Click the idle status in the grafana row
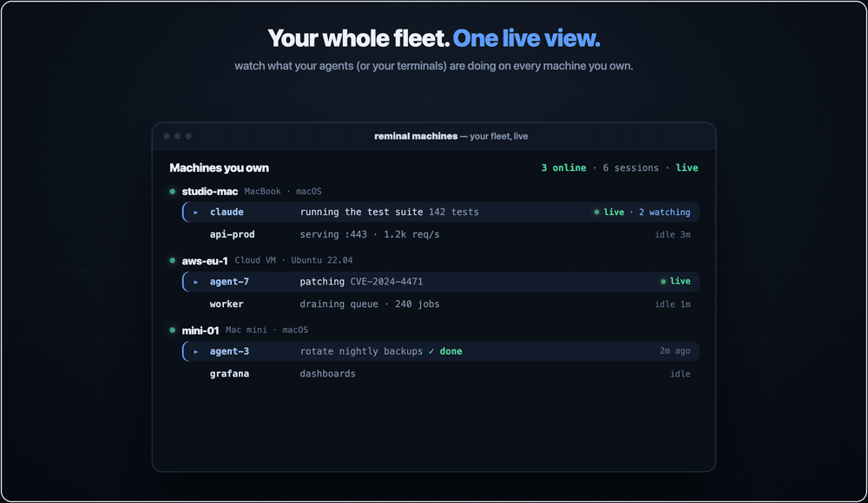 click(x=681, y=374)
